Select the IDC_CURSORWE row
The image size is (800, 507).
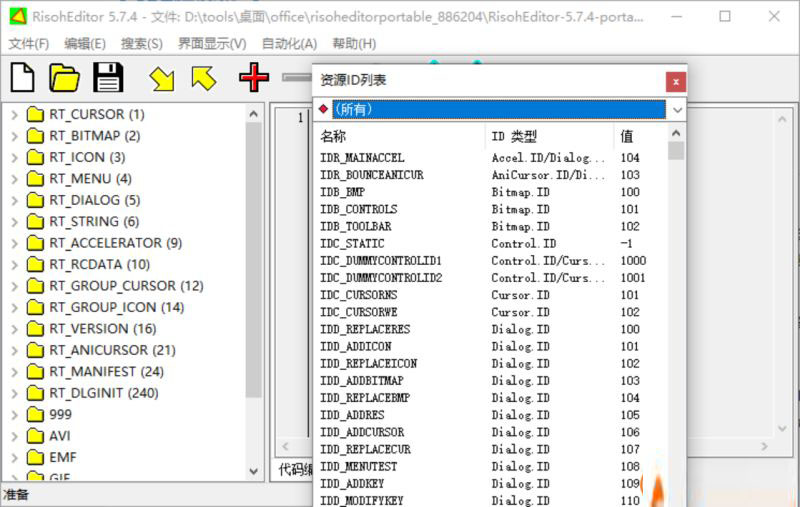coord(490,312)
